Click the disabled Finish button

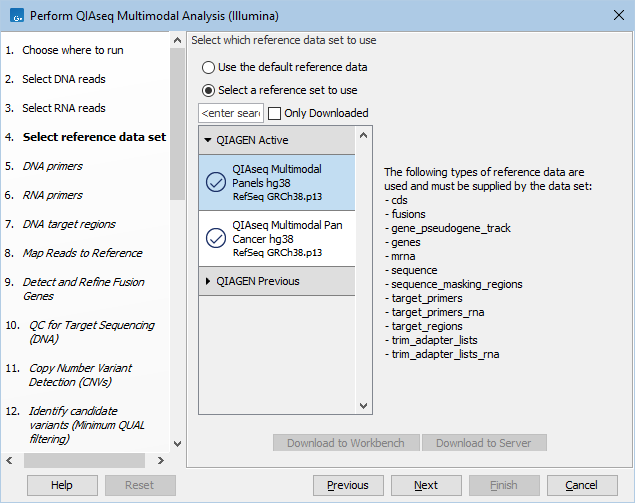click(x=504, y=485)
